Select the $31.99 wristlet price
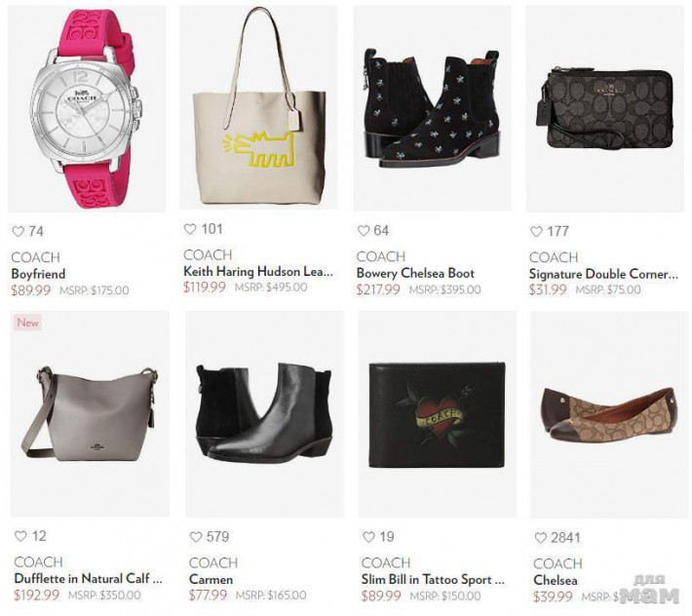Image resolution: width=692 pixels, height=616 pixels. [x=548, y=289]
